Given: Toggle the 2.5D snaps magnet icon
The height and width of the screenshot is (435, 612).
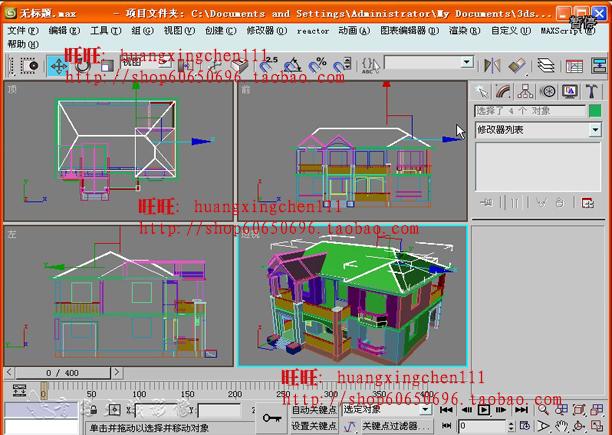Looking at the screenshot, I should click(x=268, y=65).
